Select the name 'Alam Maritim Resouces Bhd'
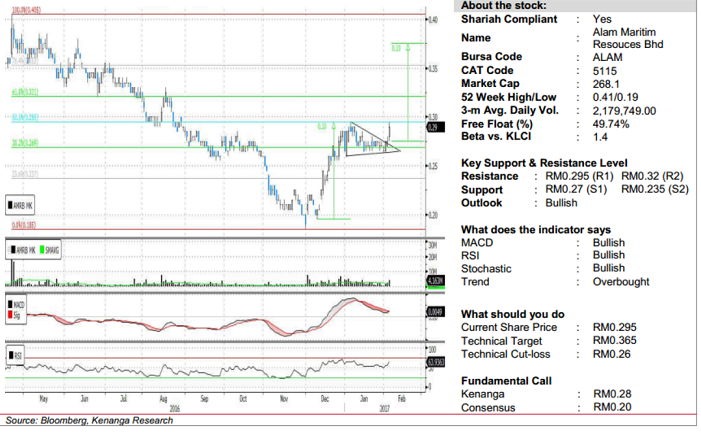This screenshot has width=701, height=432. 628,38
